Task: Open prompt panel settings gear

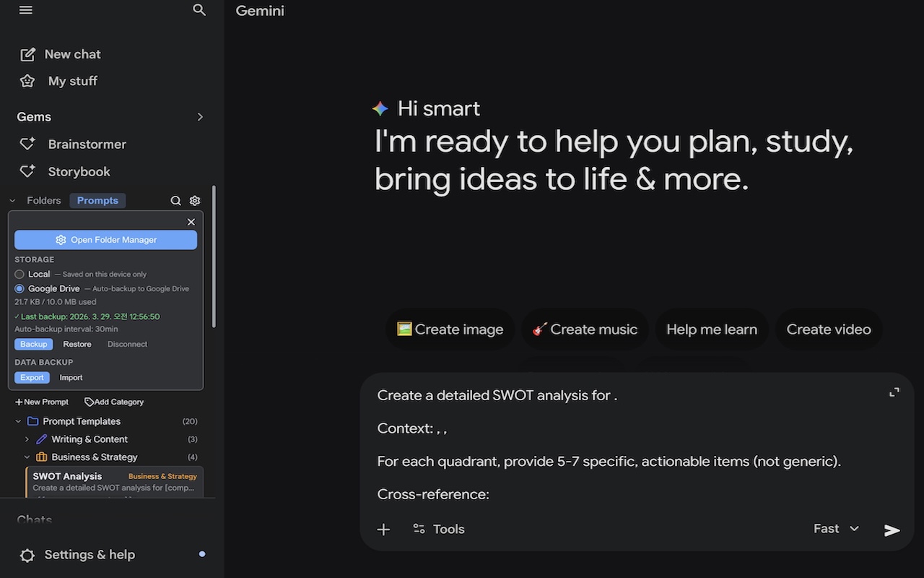Action: (x=194, y=200)
